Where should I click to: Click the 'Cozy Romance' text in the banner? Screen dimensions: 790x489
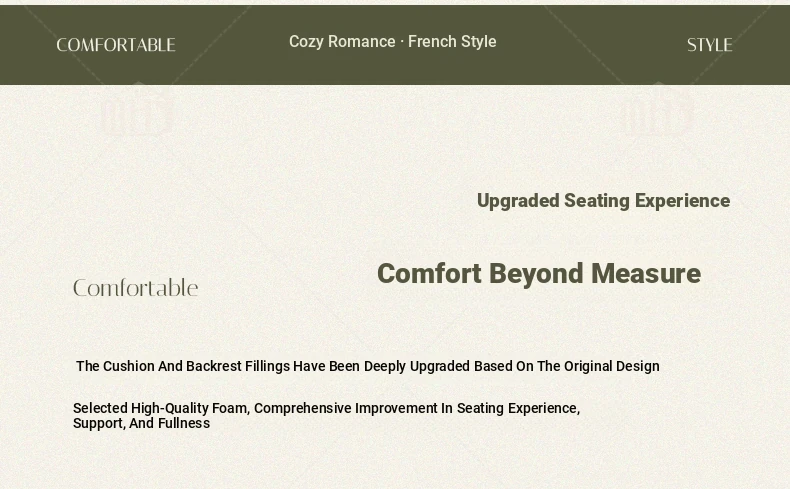click(342, 42)
